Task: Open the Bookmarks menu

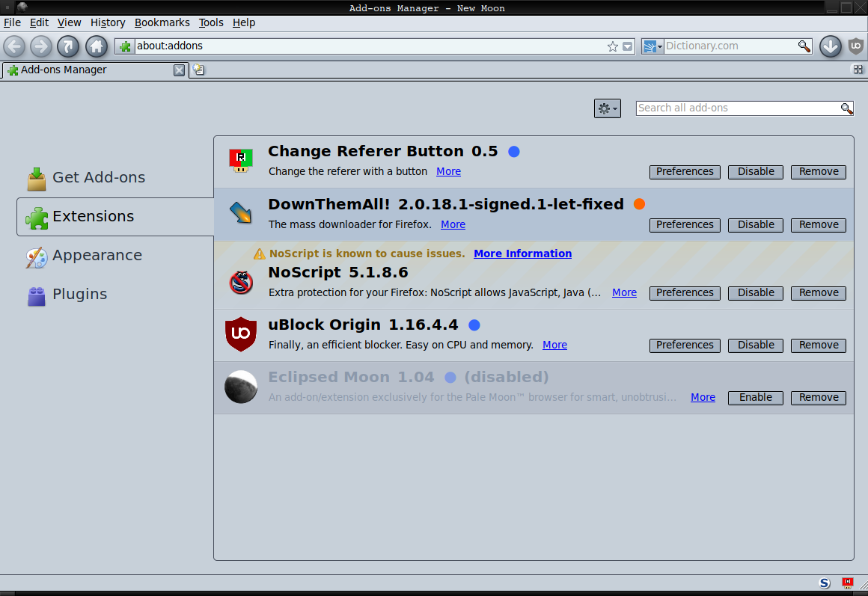Action: coord(162,22)
